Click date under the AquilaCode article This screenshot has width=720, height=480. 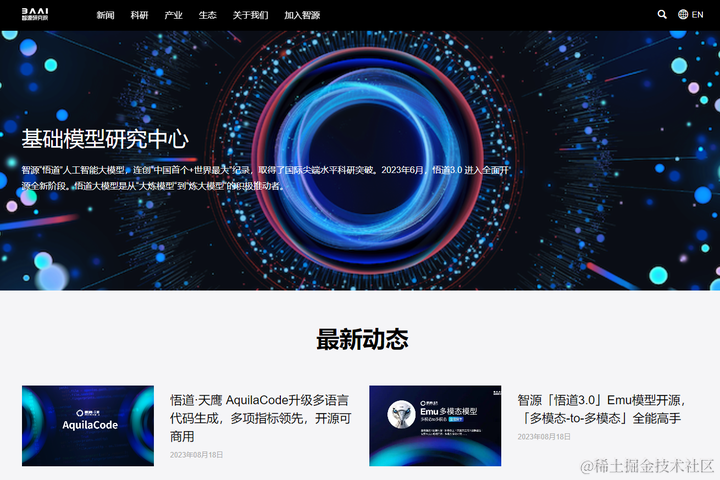coord(196,455)
